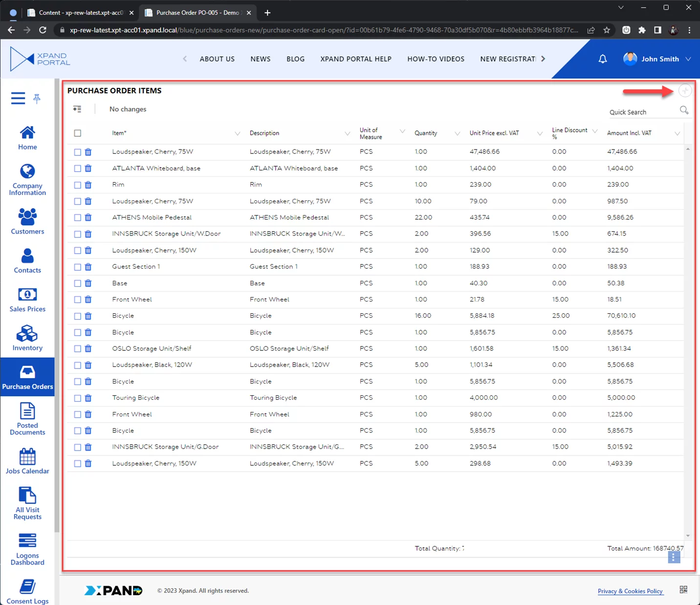This screenshot has width=700, height=605.
Task: Open John Smith user menu
Action: (x=657, y=59)
